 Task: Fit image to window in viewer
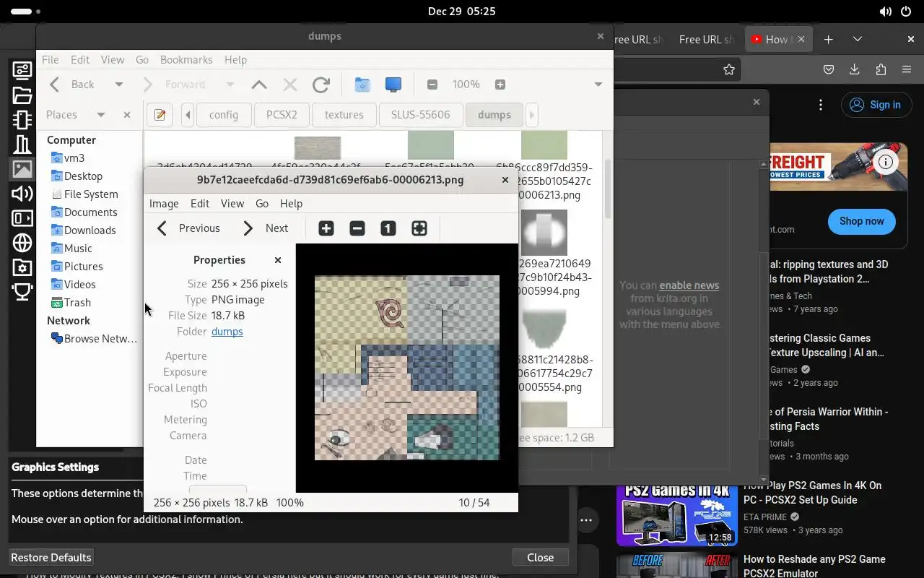click(x=419, y=228)
